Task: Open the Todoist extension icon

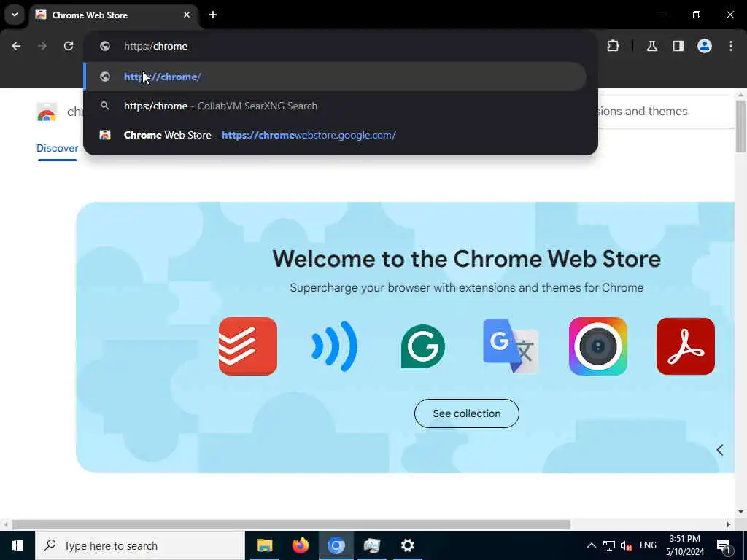Action: coord(248,346)
